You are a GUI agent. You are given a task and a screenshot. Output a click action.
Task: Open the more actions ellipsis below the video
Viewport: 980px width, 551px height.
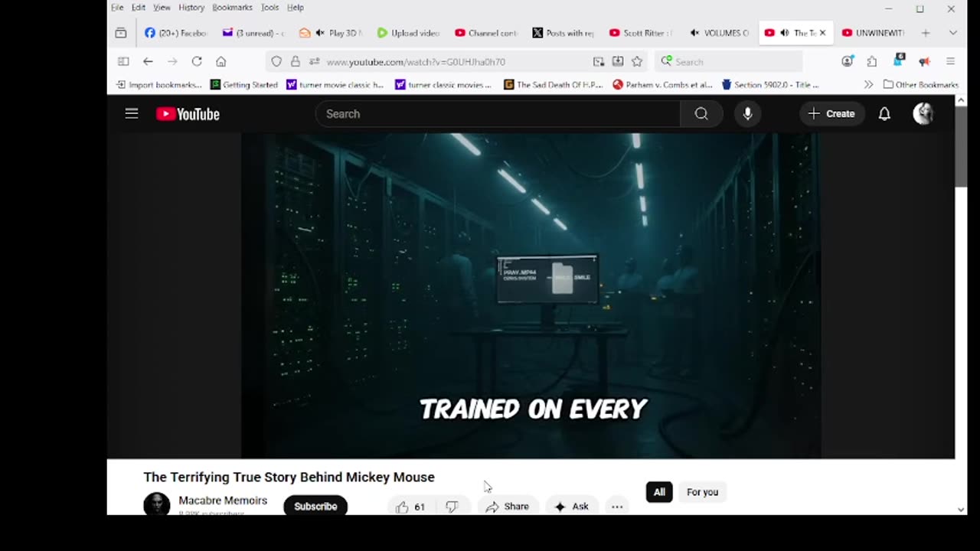pyautogui.click(x=616, y=507)
